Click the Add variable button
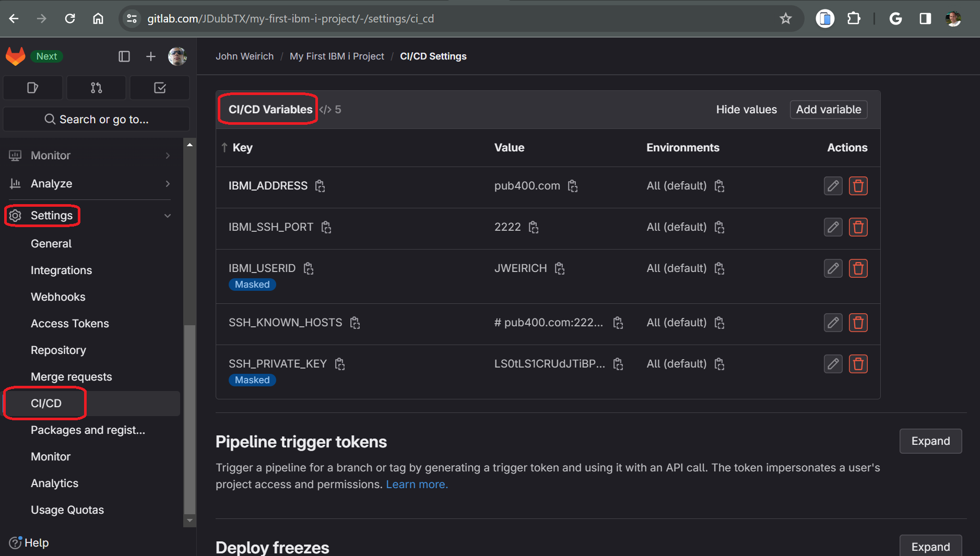Viewport: 980px width, 556px height. 829,110
